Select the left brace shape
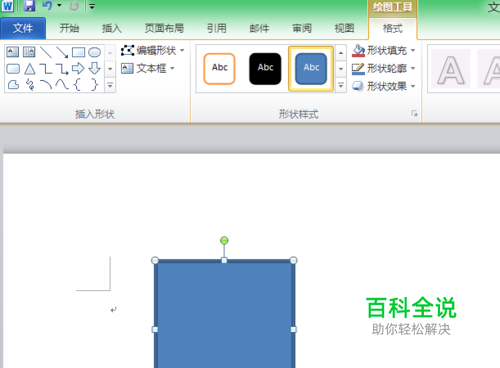 pos(78,85)
